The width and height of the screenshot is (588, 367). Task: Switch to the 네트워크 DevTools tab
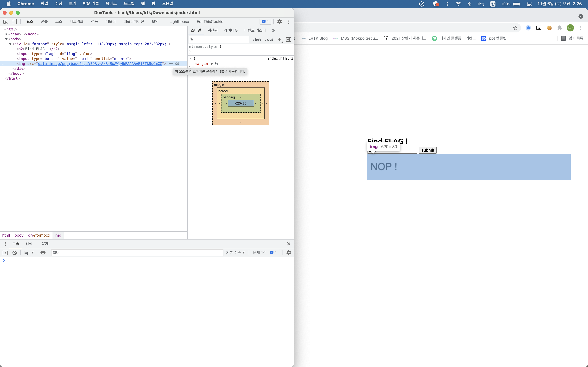point(76,22)
